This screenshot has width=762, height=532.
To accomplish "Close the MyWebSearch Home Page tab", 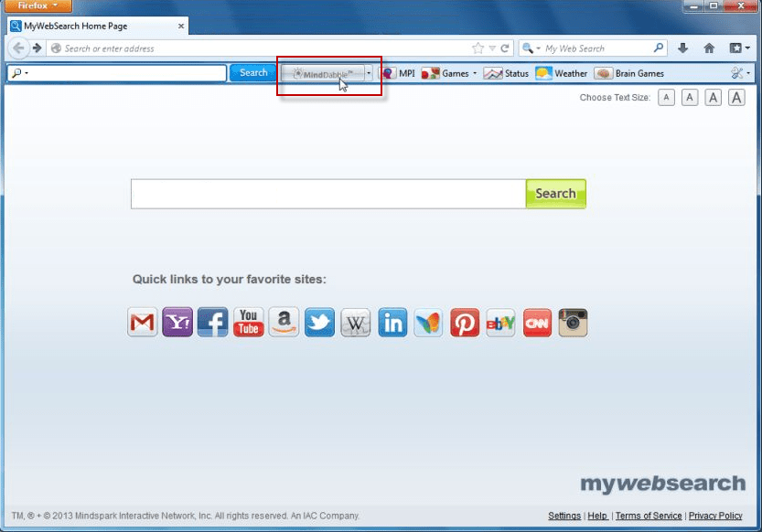I will (x=181, y=26).
